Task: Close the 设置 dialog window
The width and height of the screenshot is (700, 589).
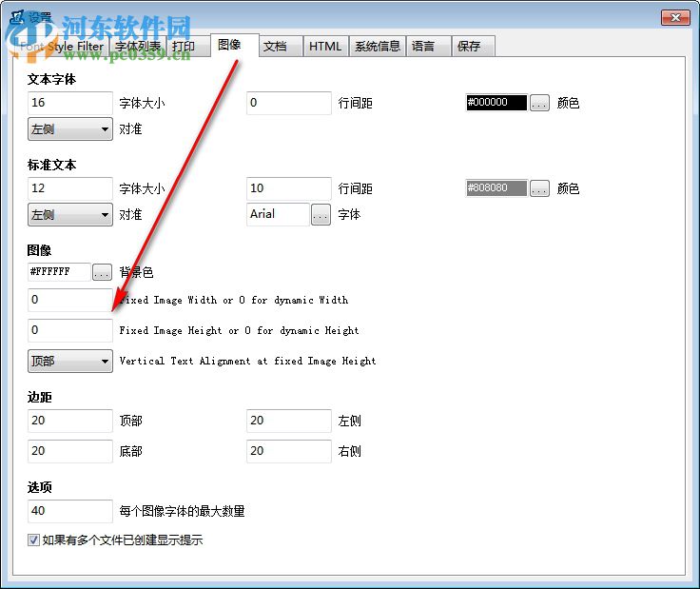Action: tap(675, 17)
